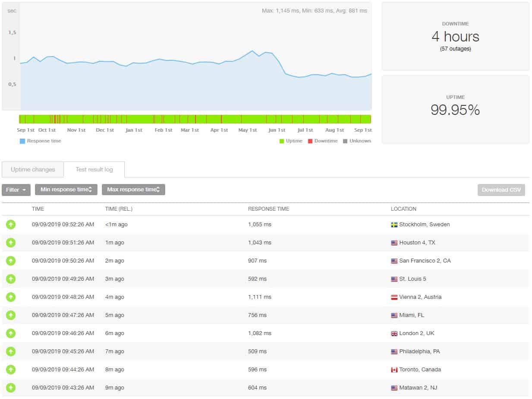Click the '5m ago' relative time
This screenshot has height=399, width=532.
(115, 315)
